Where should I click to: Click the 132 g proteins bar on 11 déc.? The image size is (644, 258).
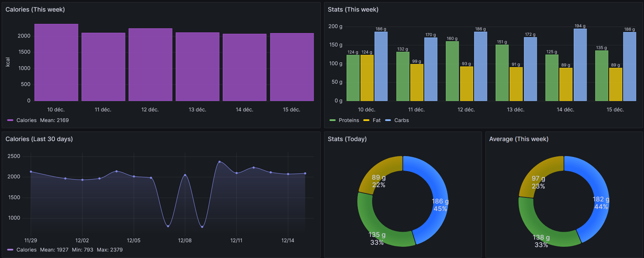403,76
